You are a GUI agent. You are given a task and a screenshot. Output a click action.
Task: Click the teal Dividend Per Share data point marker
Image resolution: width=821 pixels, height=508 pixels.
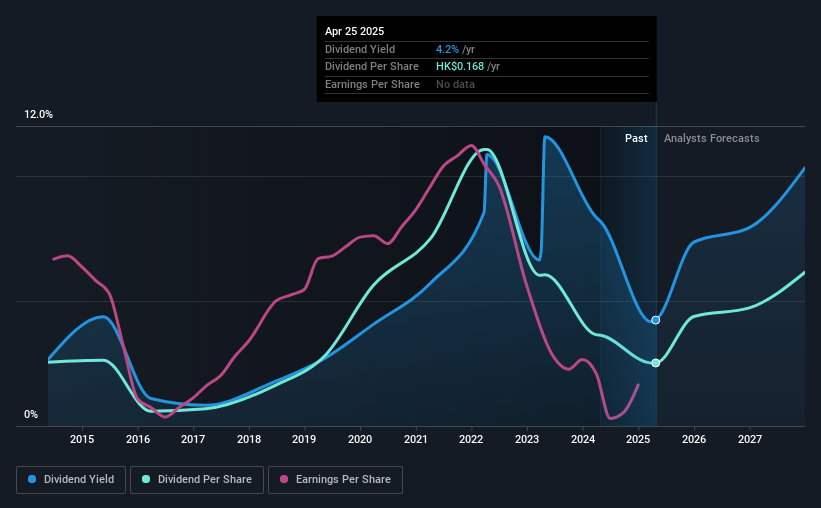pos(656,363)
